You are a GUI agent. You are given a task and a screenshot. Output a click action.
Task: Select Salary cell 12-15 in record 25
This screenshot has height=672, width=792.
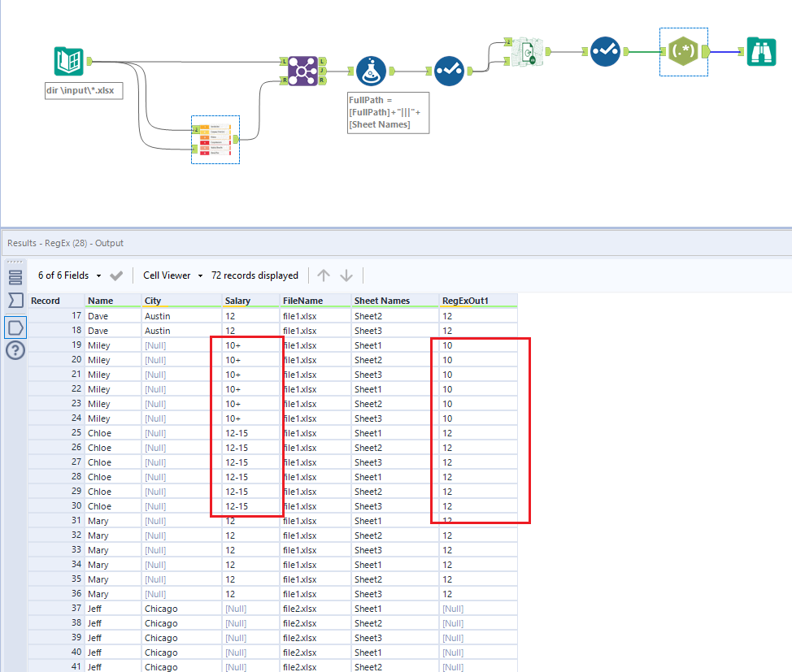(251, 433)
